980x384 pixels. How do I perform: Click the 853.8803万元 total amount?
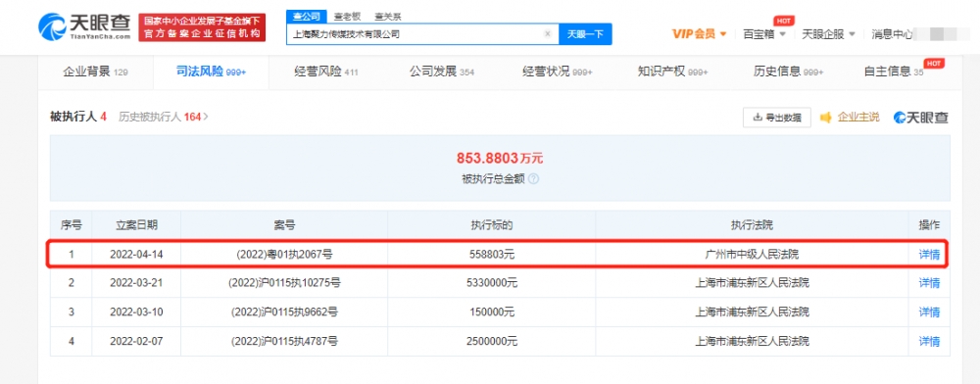[x=500, y=158]
